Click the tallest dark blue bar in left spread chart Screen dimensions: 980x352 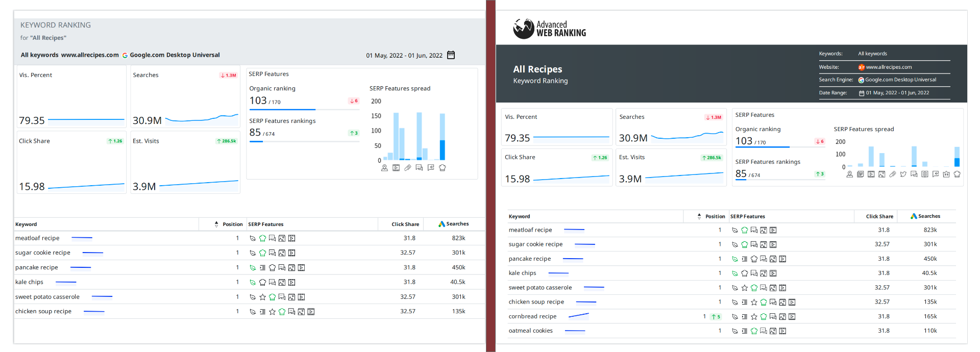442,150
